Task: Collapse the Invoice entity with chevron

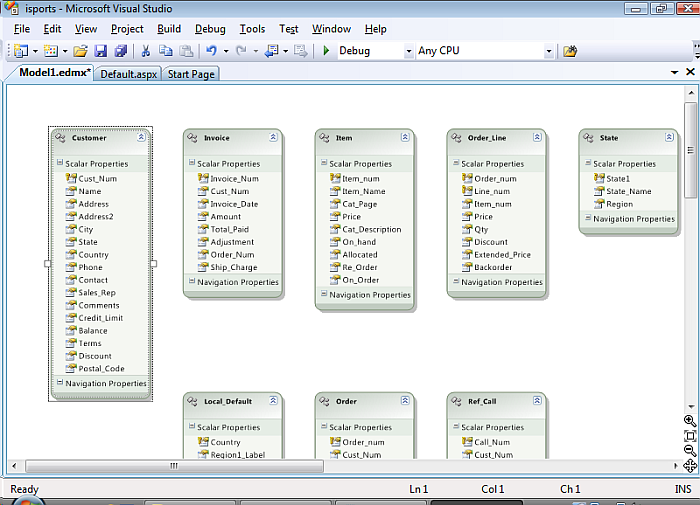Action: 273,138
